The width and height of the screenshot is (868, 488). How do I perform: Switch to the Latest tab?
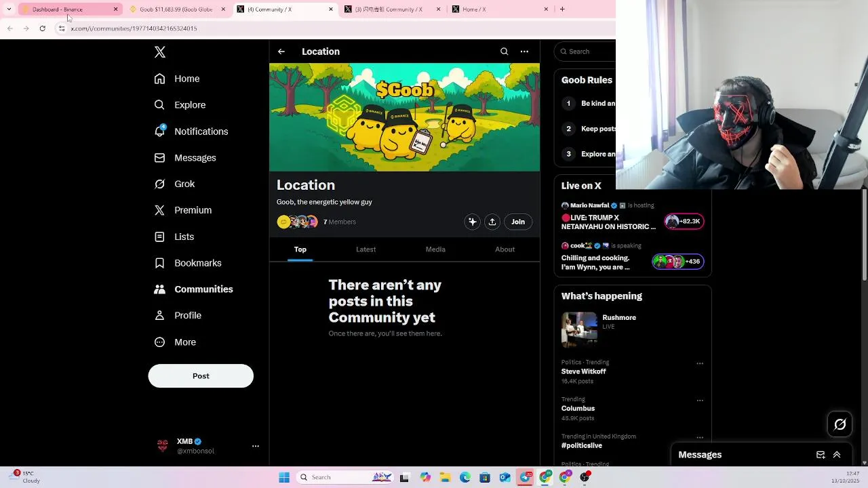(366, 249)
